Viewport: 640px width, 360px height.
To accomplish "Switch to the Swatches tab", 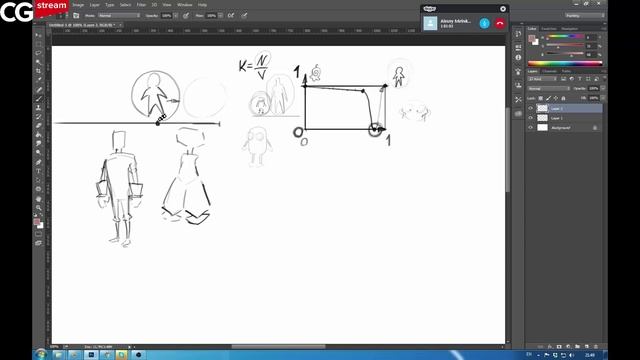I will coord(549,29).
